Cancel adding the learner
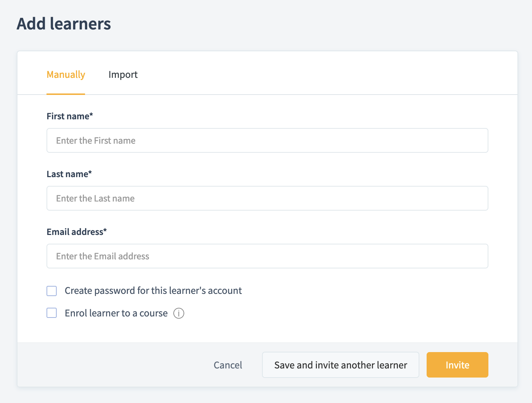 pyautogui.click(x=228, y=365)
